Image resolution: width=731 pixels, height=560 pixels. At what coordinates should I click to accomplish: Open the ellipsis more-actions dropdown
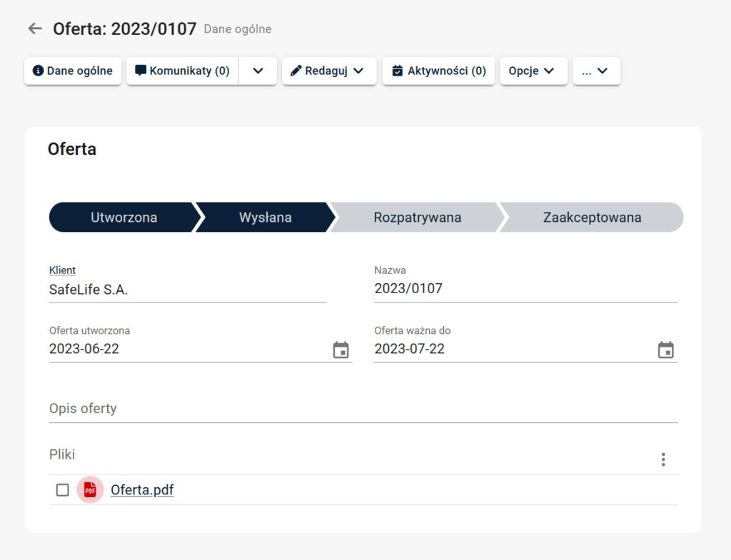click(596, 71)
